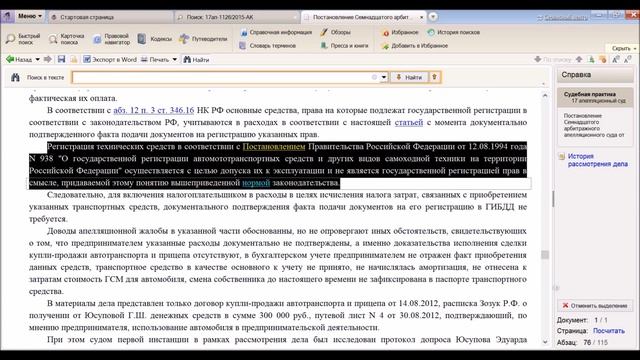Screen dimensions: 640x360
Task: Click the Печать printer button
Action: (155, 60)
